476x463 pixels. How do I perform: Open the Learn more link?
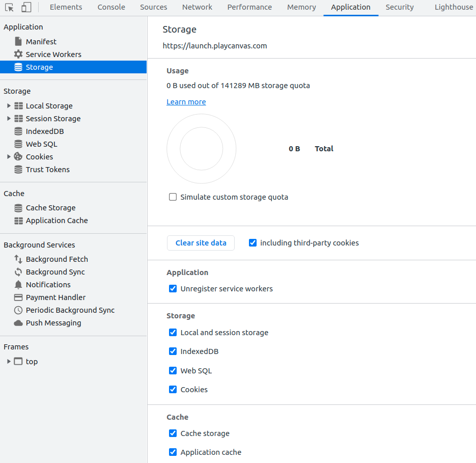(186, 102)
